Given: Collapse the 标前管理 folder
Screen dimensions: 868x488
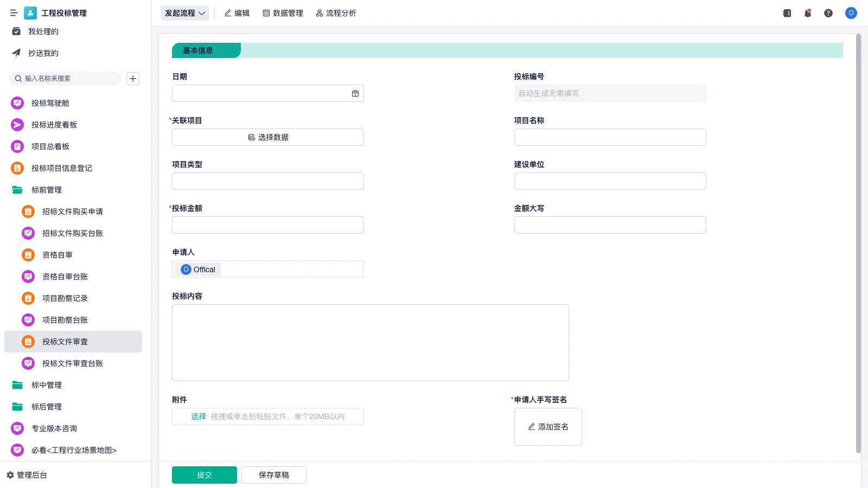Looking at the screenshot, I should click(47, 190).
